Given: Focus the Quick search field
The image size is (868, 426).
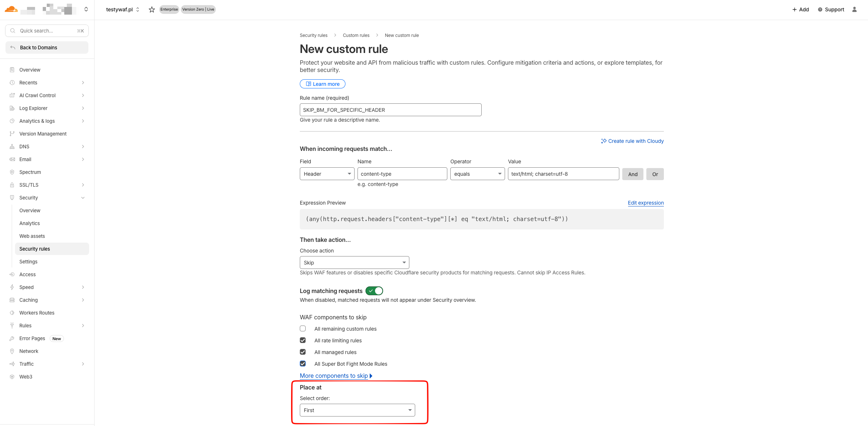Looking at the screenshot, I should (47, 31).
